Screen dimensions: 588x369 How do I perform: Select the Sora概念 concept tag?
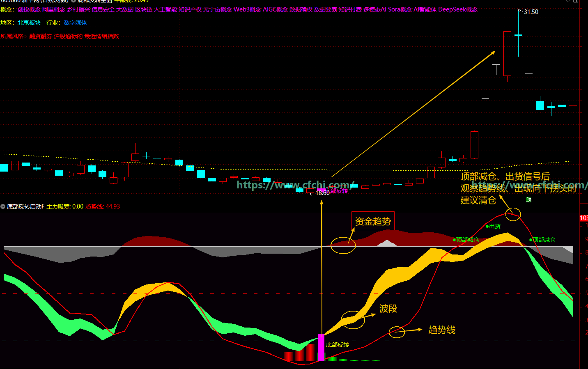tap(400, 9)
